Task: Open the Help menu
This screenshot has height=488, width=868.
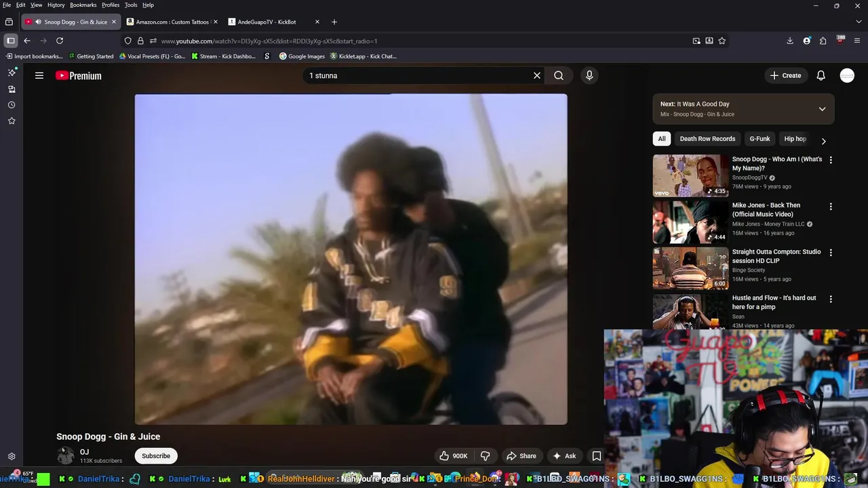Action: pyautogui.click(x=148, y=5)
